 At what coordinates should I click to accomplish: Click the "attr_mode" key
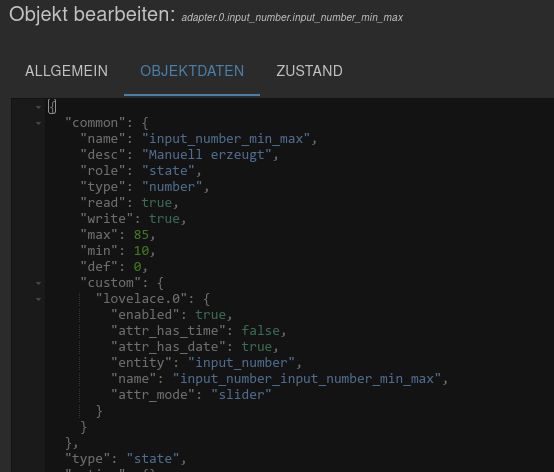pyautogui.click(x=153, y=395)
